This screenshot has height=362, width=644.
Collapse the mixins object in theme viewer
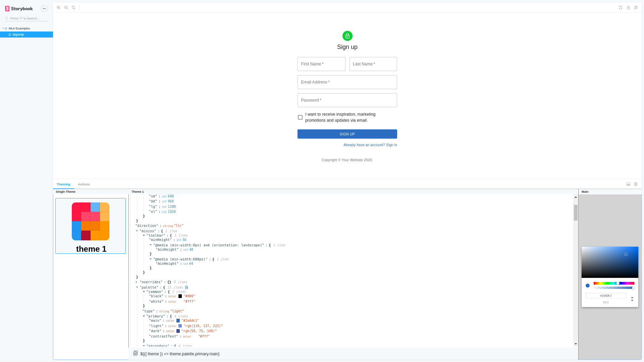click(x=137, y=231)
